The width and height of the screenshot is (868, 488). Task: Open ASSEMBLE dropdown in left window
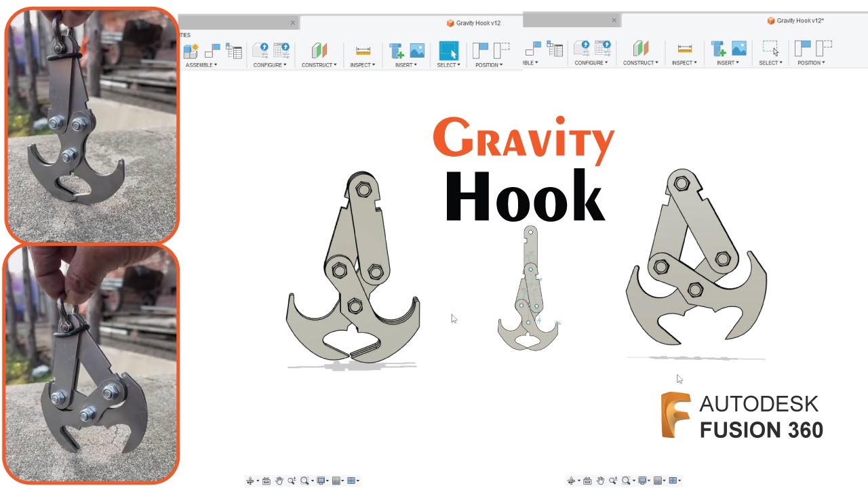pos(201,65)
